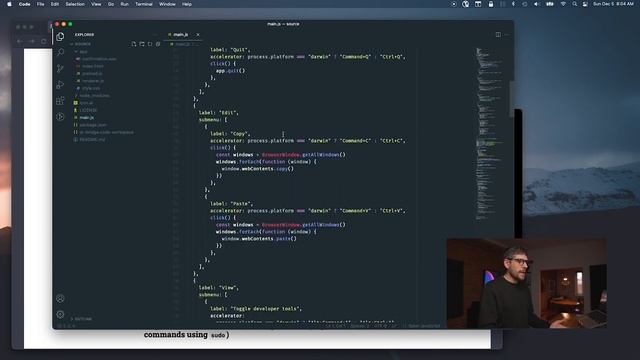The height and width of the screenshot is (360, 640).
Task: Open the Apple menu
Action: click(9, 4)
